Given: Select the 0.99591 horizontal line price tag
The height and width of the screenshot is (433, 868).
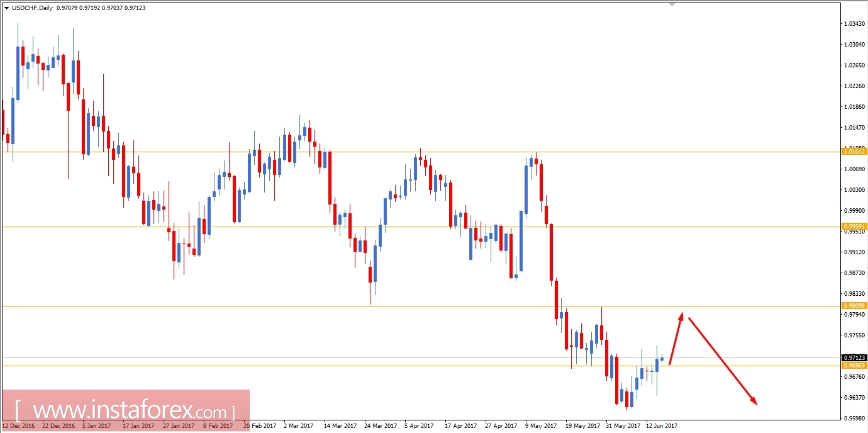Looking at the screenshot, I should pyautogui.click(x=855, y=227).
